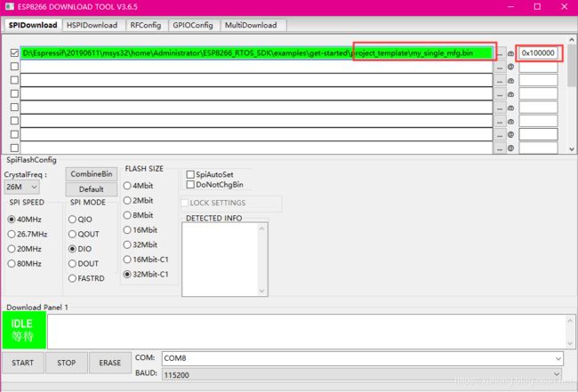Click the CombineBin button
This screenshot has width=578, height=392.
click(x=92, y=174)
